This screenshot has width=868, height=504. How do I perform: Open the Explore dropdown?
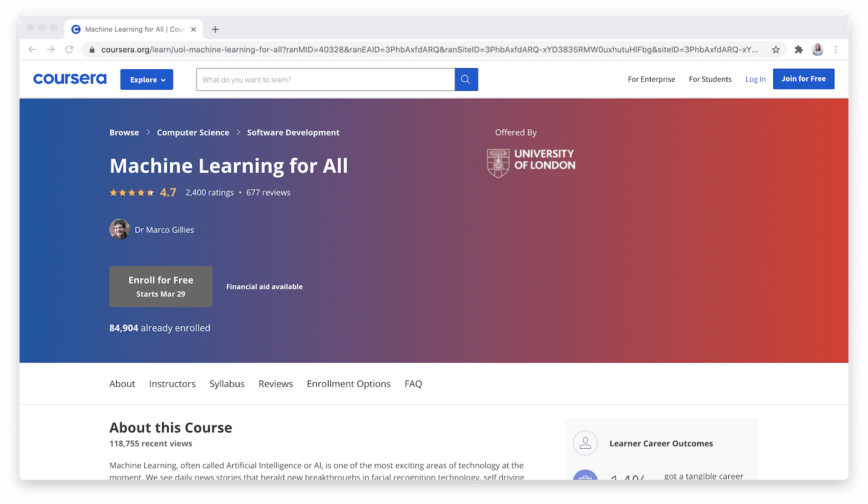coord(147,79)
